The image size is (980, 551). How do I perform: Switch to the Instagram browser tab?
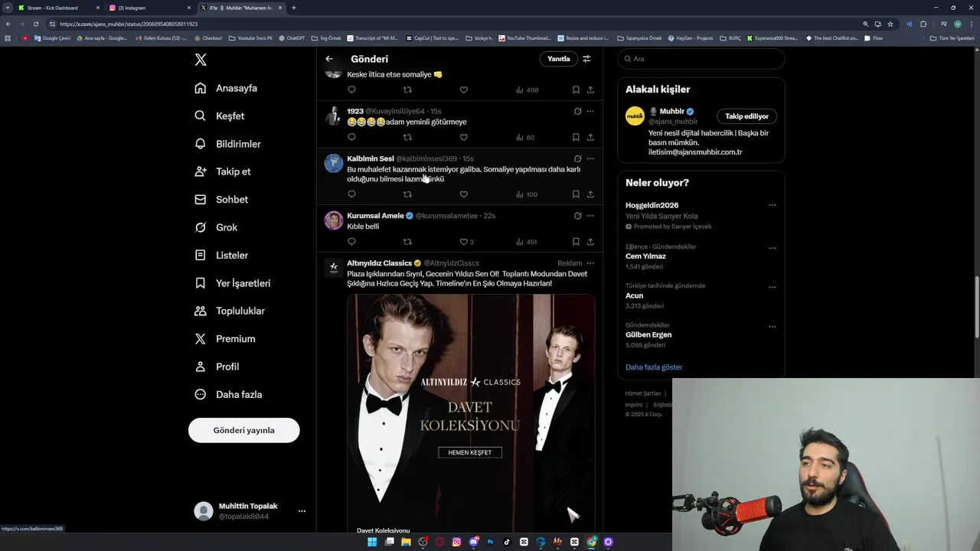coord(150,8)
